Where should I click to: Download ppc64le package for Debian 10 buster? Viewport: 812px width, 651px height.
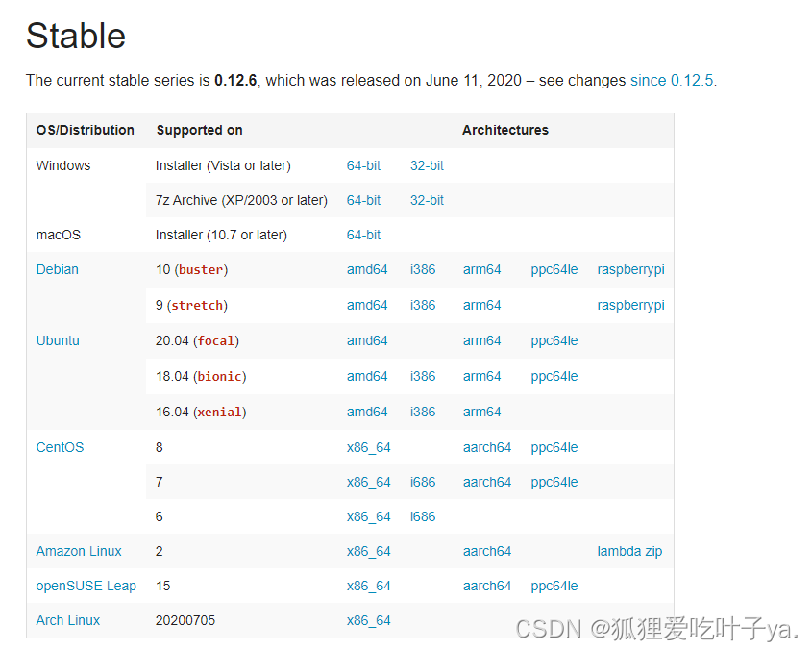tap(554, 269)
